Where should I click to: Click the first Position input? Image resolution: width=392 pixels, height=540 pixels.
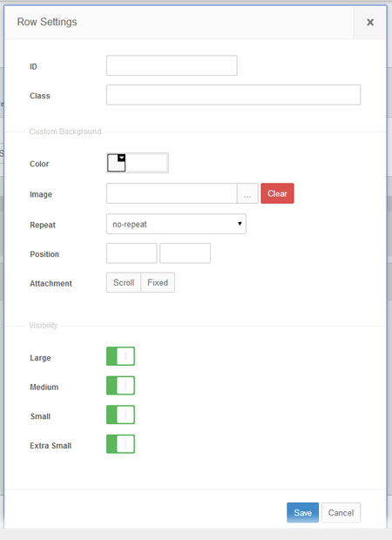coord(132,253)
